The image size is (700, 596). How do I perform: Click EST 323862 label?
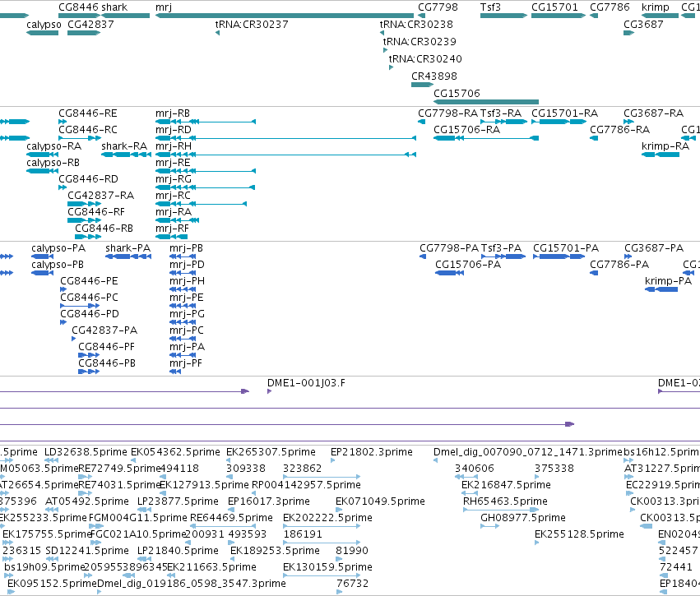tap(303, 469)
